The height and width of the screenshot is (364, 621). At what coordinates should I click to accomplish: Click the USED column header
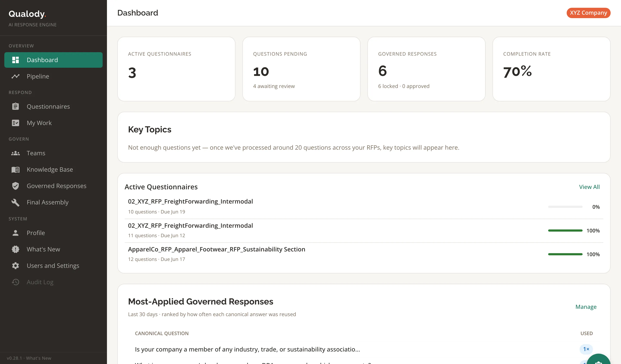click(x=586, y=333)
